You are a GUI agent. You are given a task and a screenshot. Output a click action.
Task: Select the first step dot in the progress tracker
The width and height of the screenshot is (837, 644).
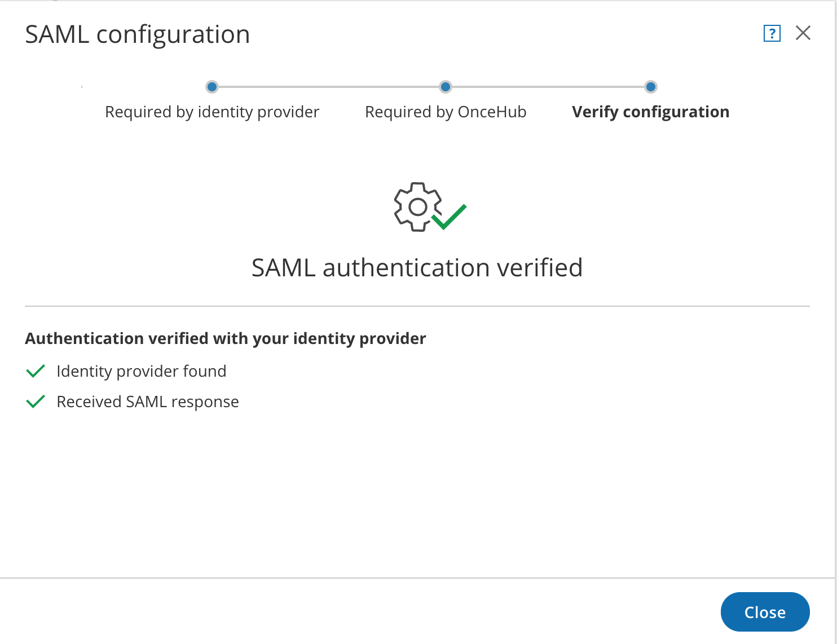tap(212, 87)
